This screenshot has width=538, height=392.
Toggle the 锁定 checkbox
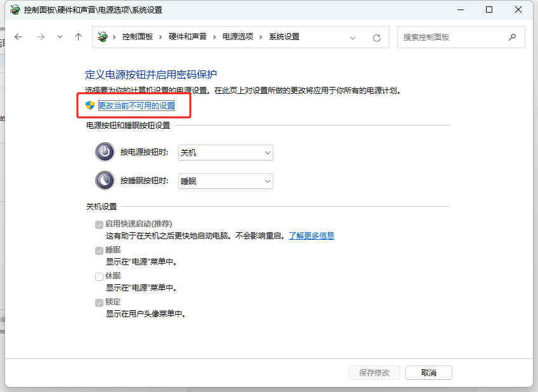click(99, 303)
